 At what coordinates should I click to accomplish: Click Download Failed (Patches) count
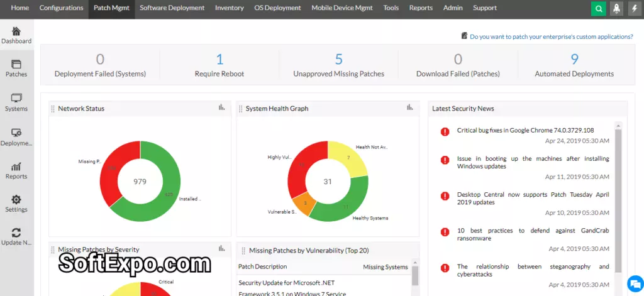point(458,60)
